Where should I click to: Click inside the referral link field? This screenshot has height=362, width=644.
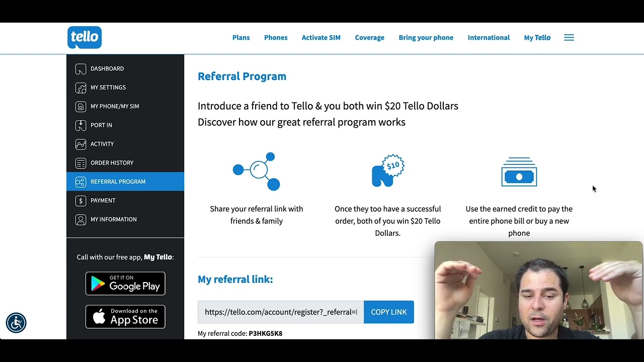coord(281,312)
